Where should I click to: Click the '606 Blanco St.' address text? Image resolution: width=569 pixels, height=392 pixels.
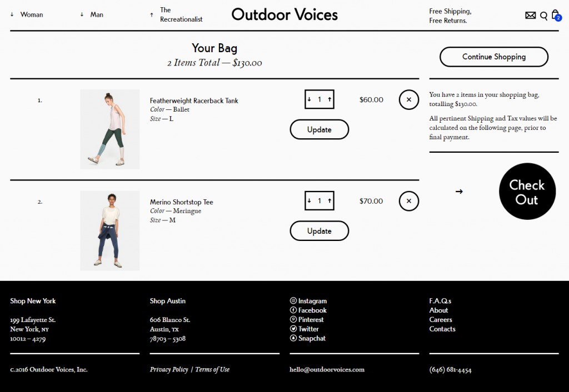pyautogui.click(x=170, y=320)
